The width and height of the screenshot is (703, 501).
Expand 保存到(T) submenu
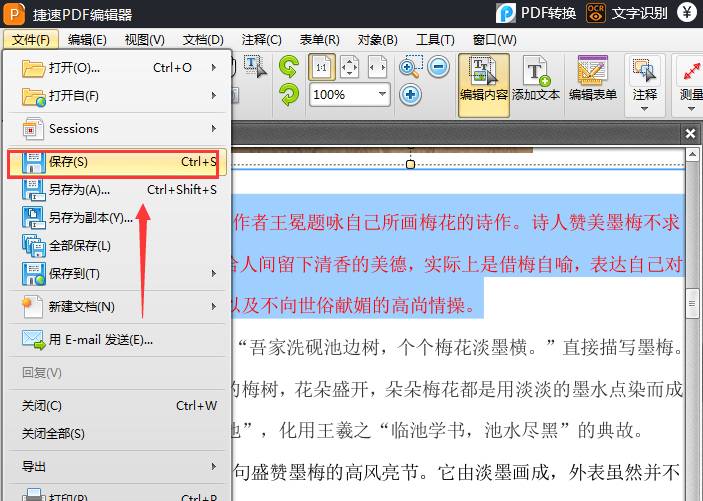[117, 274]
